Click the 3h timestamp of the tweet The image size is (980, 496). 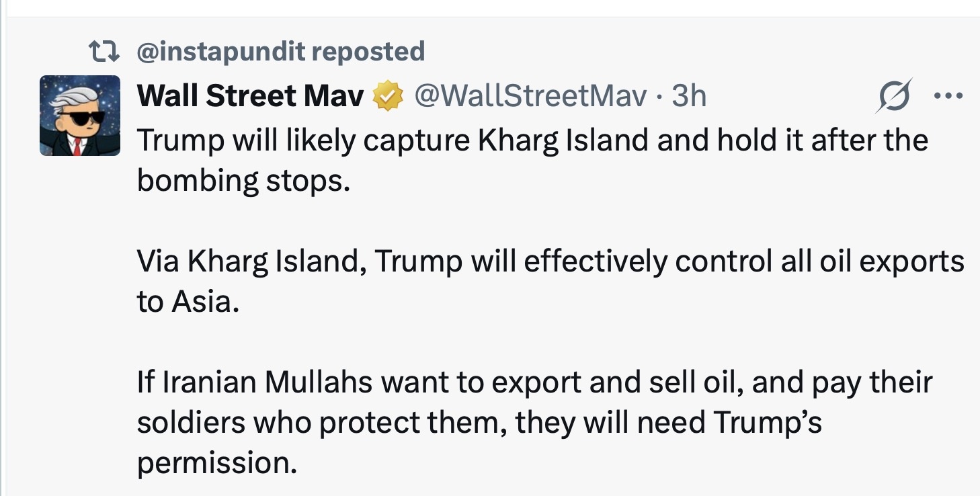(x=690, y=97)
